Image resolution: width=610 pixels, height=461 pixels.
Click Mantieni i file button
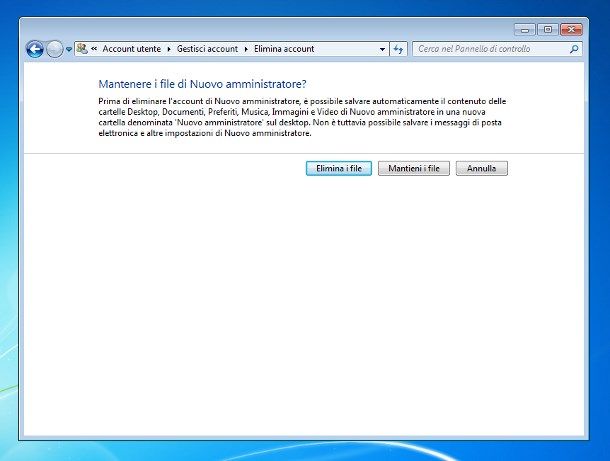414,168
